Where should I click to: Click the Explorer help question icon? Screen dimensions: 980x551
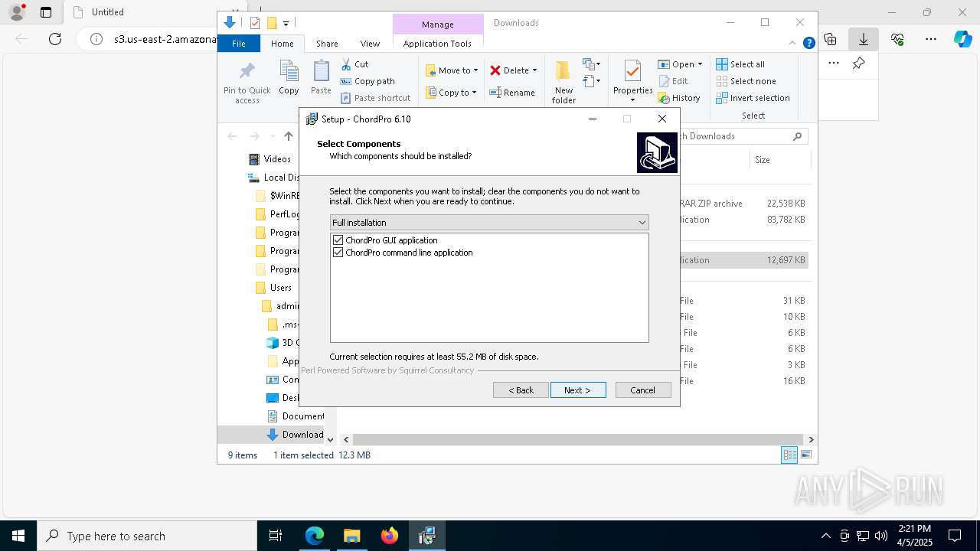tap(808, 43)
